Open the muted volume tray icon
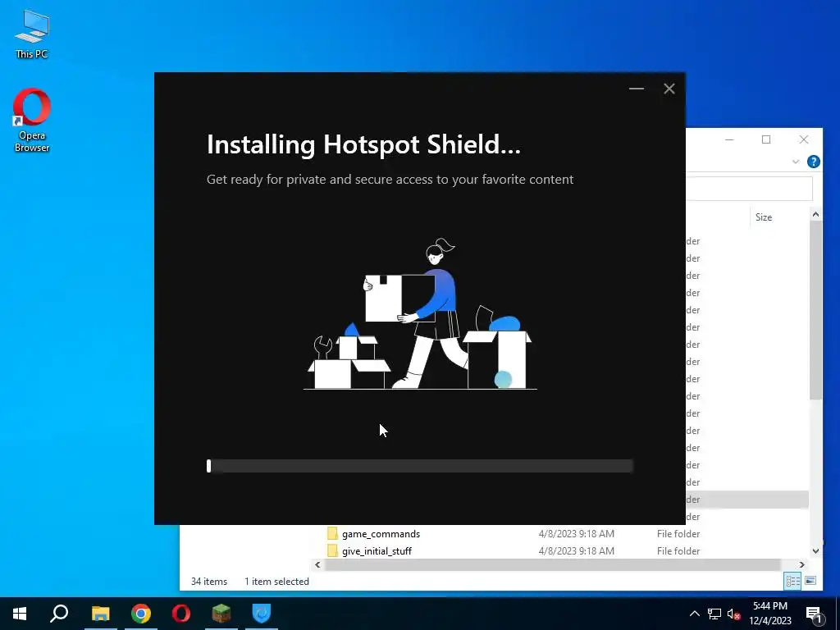 733,614
